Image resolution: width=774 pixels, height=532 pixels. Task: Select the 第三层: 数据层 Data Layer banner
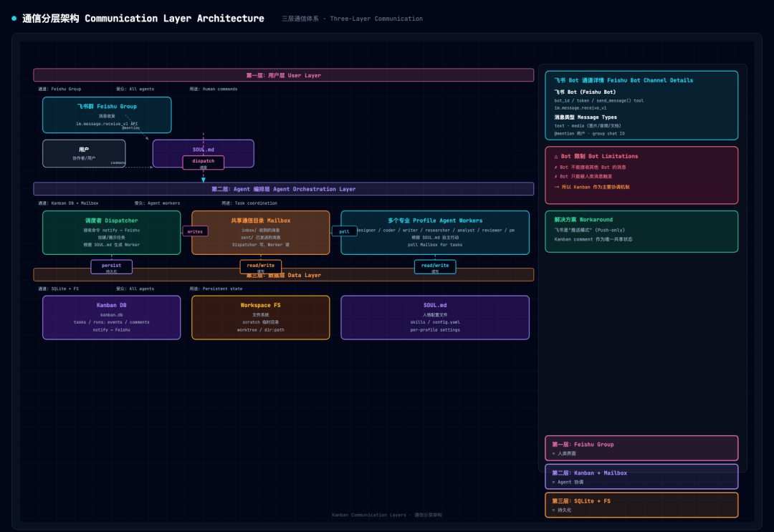[x=283, y=275]
